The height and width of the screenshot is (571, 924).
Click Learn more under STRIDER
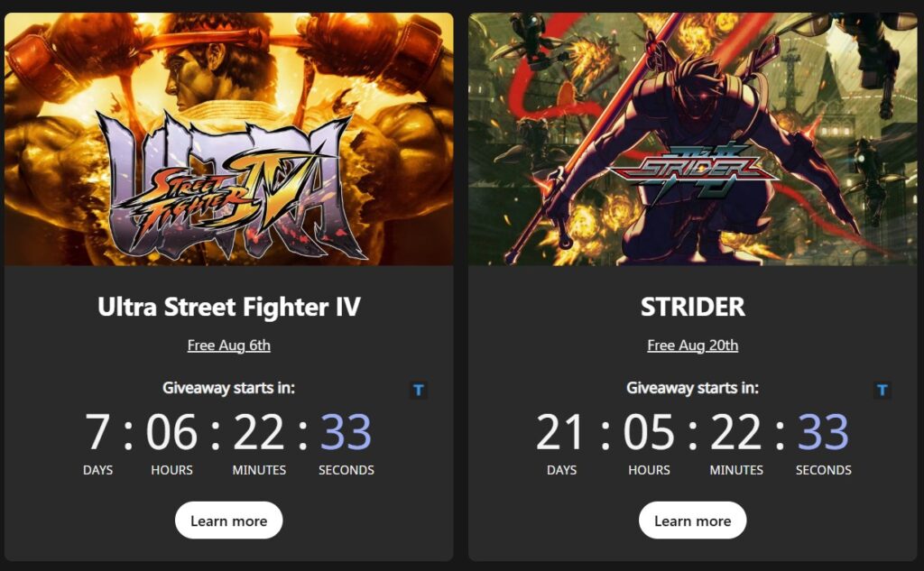click(x=692, y=520)
